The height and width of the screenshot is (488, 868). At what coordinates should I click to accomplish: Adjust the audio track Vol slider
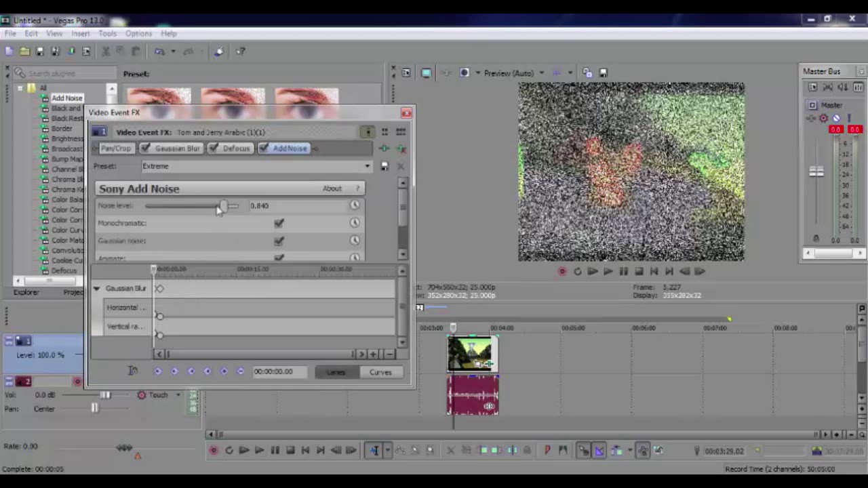[105, 394]
